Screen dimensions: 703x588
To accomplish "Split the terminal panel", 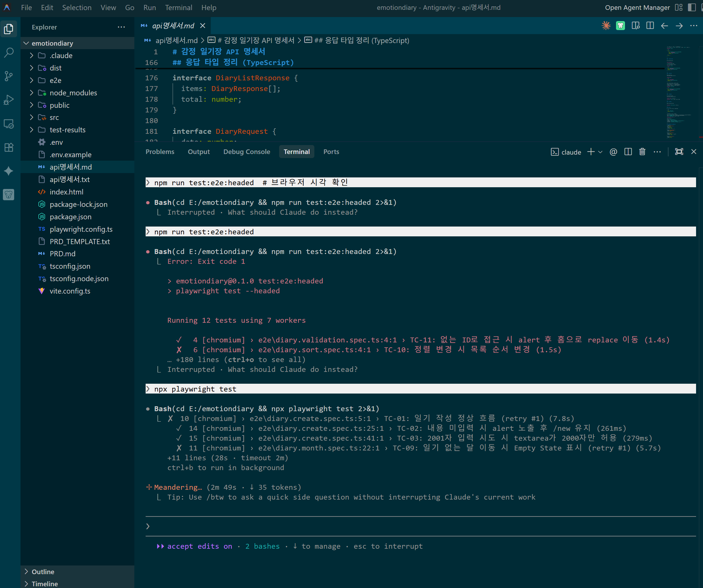I will click(x=628, y=152).
